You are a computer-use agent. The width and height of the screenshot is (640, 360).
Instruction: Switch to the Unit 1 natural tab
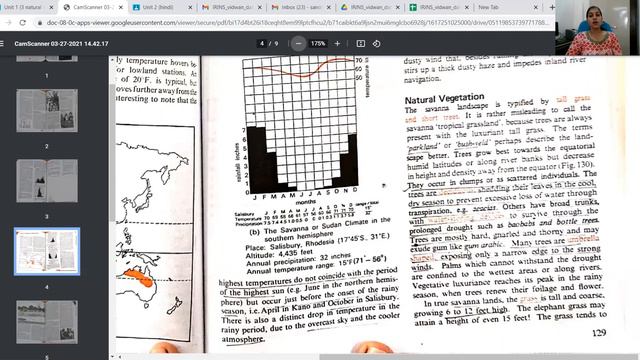point(24,7)
